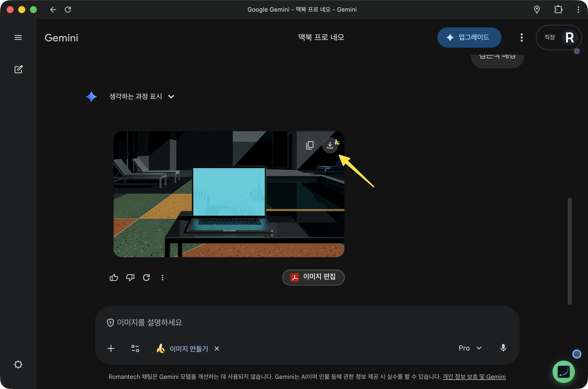Open the top-right overflow menu
Viewport: 588px width, 389px height.
point(521,37)
